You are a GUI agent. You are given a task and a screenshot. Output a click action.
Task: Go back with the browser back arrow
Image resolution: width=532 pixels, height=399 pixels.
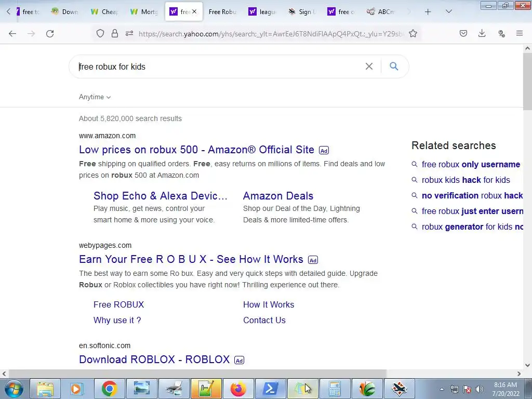tap(12, 33)
